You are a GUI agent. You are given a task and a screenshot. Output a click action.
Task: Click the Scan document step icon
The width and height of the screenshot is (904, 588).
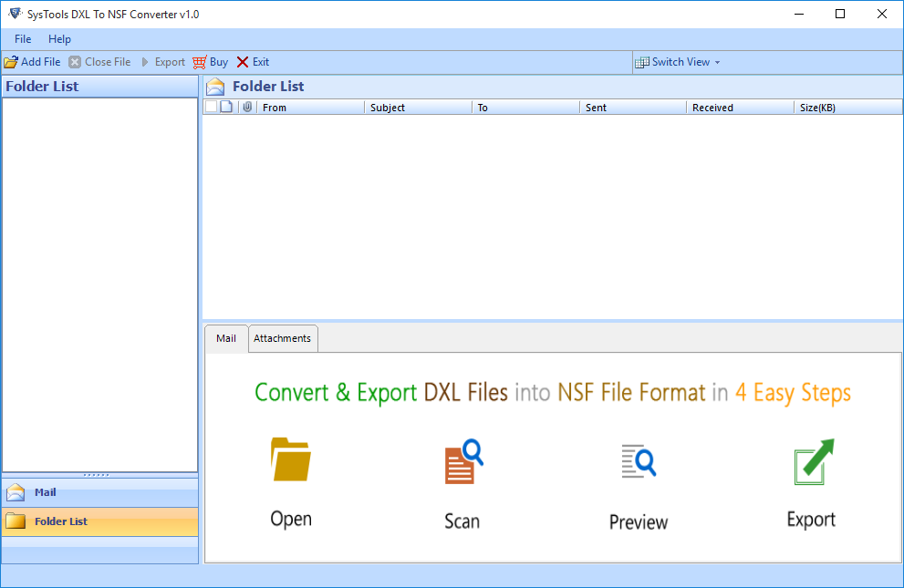point(463,461)
